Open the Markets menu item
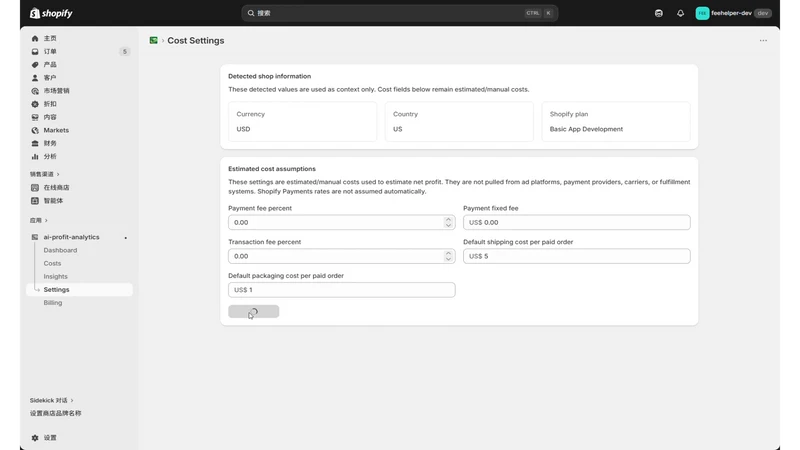 [x=56, y=130]
